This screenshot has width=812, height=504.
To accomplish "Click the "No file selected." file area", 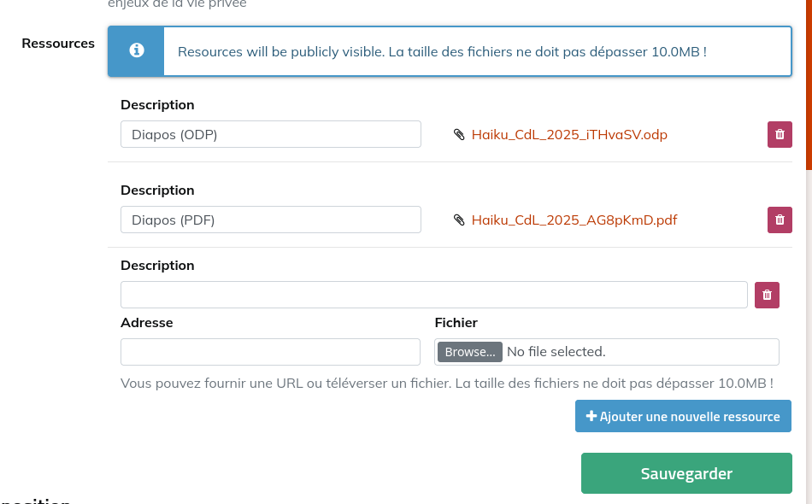I will pyautogui.click(x=556, y=352).
